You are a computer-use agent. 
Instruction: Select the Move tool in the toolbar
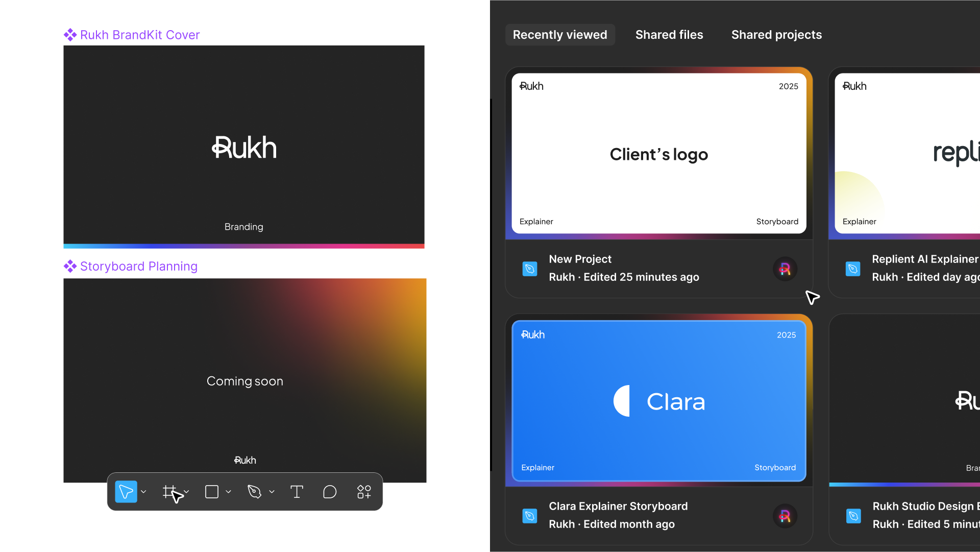click(126, 492)
